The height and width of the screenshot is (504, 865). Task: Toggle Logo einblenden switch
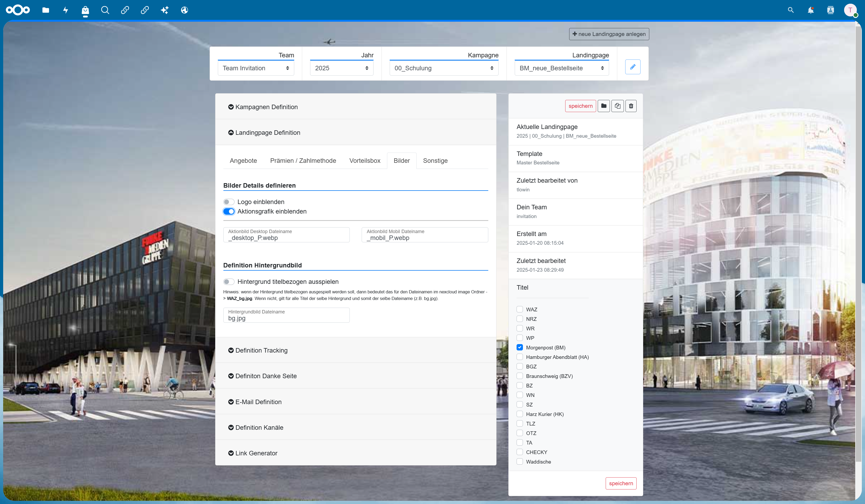click(229, 202)
